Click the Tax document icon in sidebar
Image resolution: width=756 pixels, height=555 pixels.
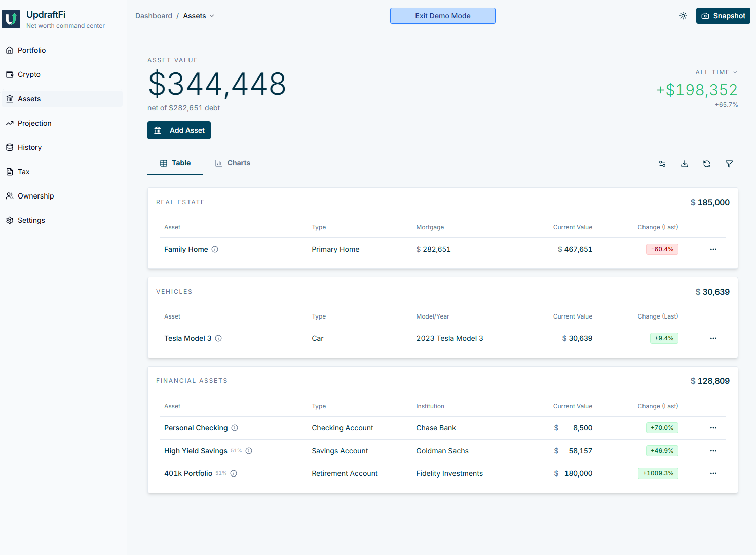(10, 172)
